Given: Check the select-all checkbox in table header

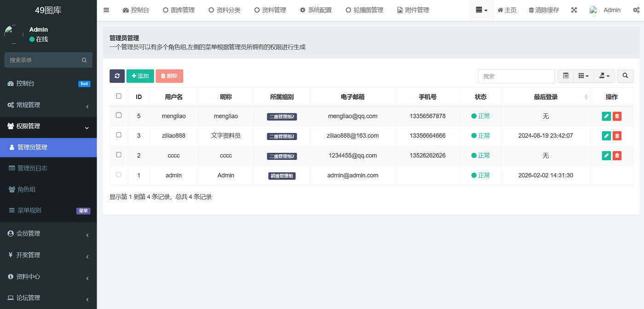Looking at the screenshot, I should click(119, 96).
